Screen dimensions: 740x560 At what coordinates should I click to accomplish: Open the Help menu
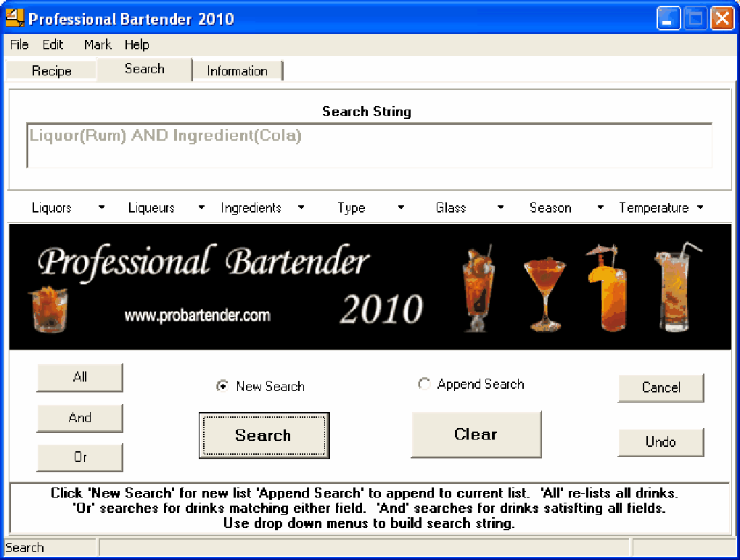(x=137, y=45)
